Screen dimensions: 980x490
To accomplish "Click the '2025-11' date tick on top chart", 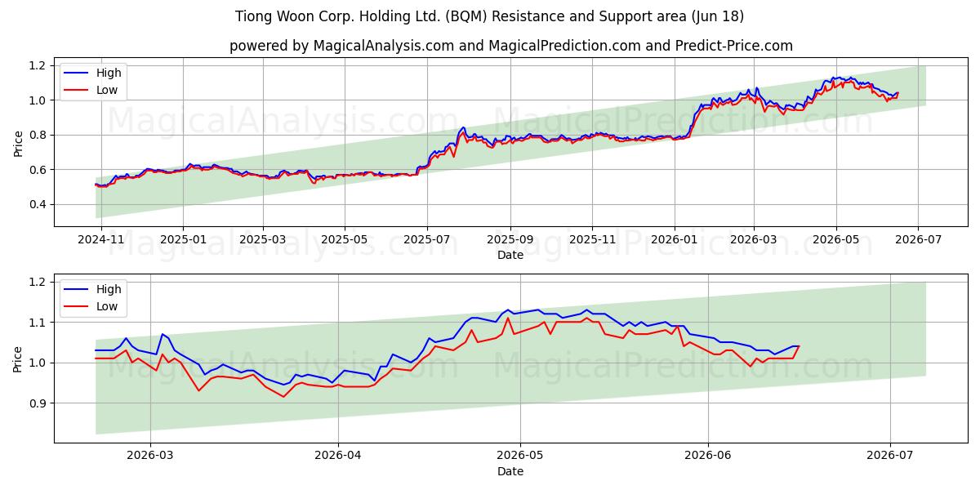I will pos(593,239).
